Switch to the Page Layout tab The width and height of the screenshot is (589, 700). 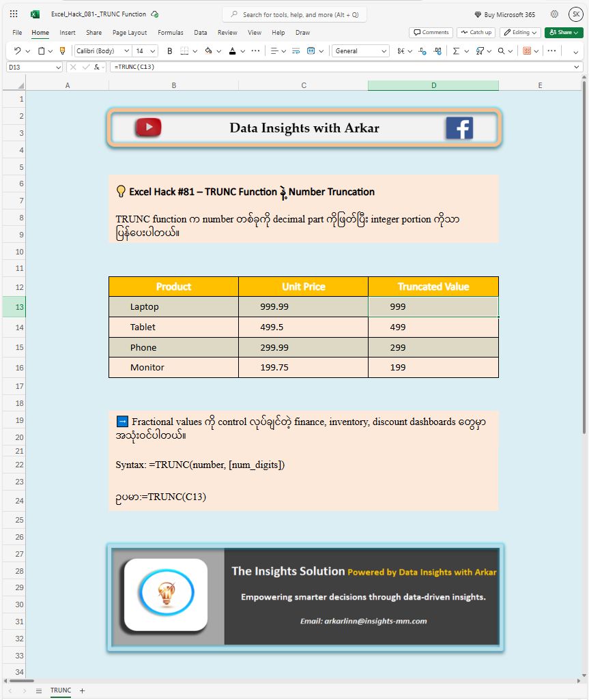click(130, 32)
